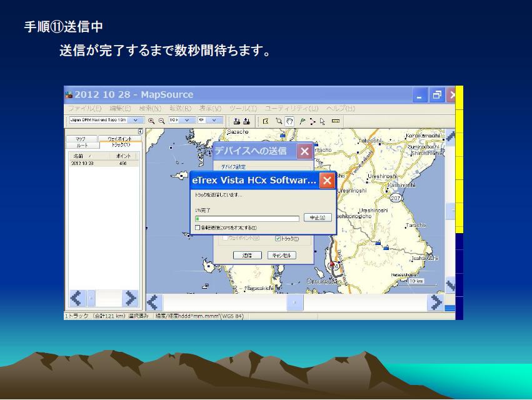Open the detail level 中 dropdown

coord(214,120)
